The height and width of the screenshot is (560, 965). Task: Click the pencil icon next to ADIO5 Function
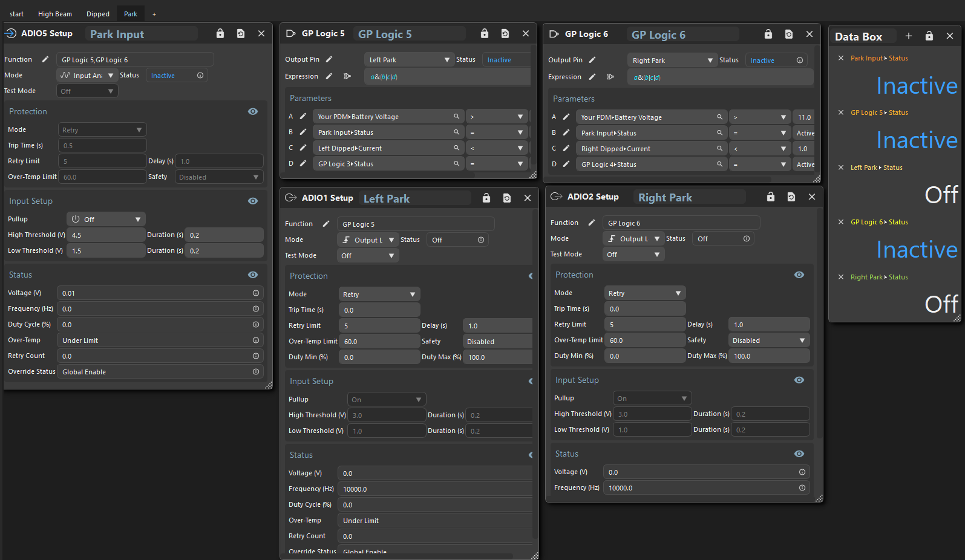click(x=45, y=59)
